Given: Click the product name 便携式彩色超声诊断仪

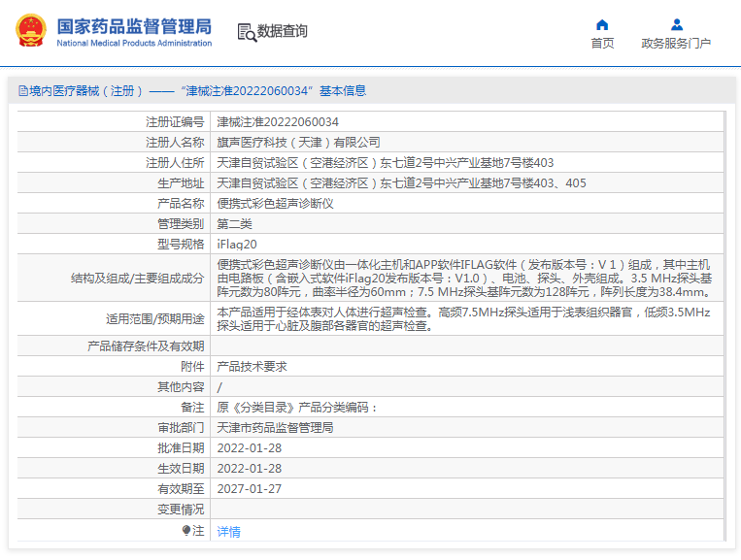Looking at the screenshot, I should [275, 204].
